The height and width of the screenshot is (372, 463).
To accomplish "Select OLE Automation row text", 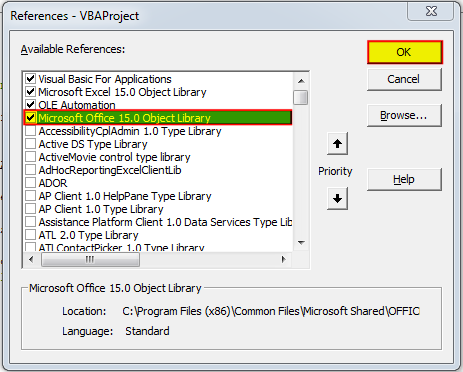I will (x=77, y=105).
